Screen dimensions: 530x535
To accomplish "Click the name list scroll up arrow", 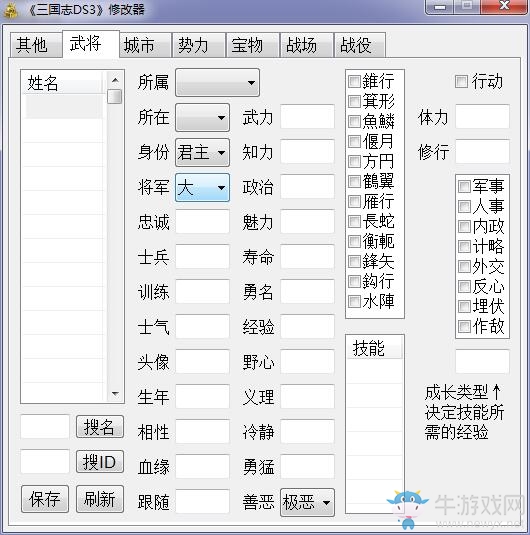I will click(x=115, y=80).
